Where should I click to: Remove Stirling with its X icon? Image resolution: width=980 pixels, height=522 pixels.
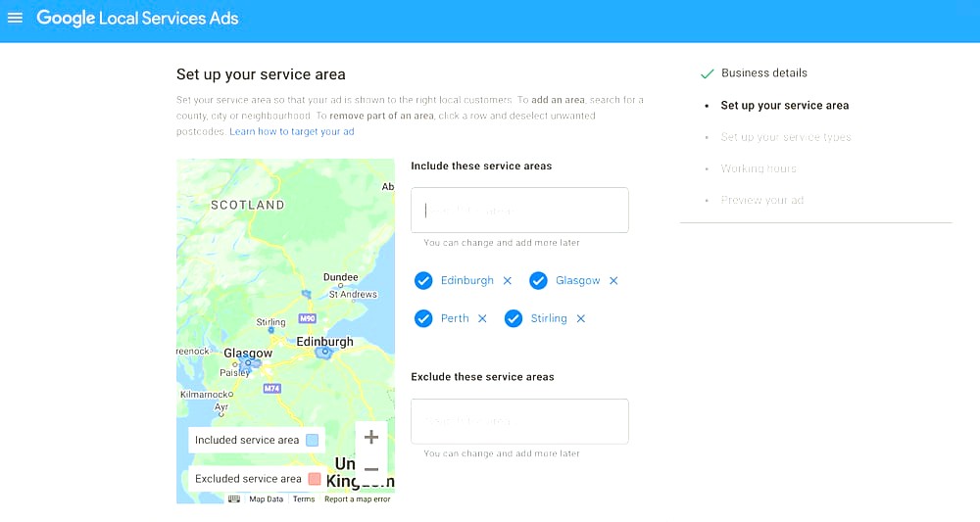click(x=580, y=318)
